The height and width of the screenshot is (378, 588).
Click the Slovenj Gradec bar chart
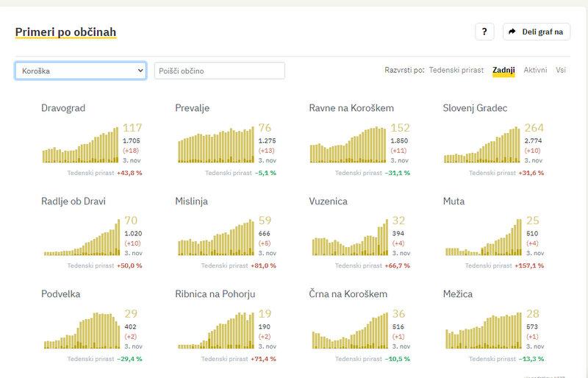[x=482, y=144]
